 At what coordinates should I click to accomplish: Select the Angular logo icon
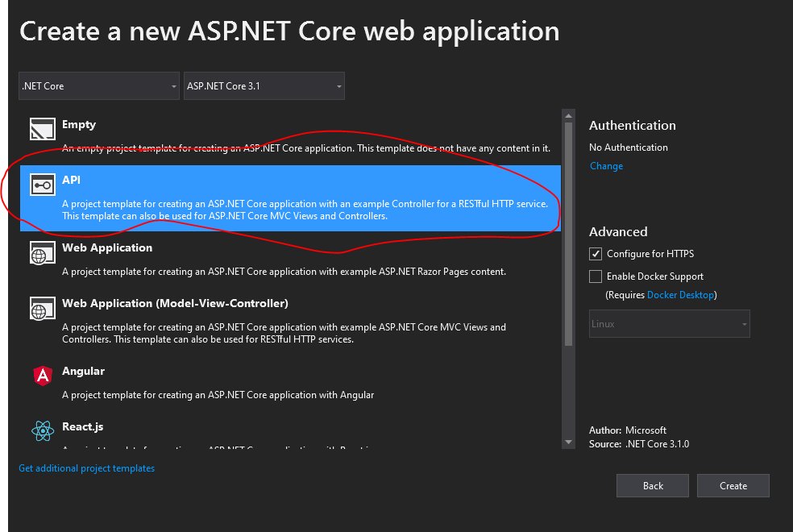tap(43, 376)
